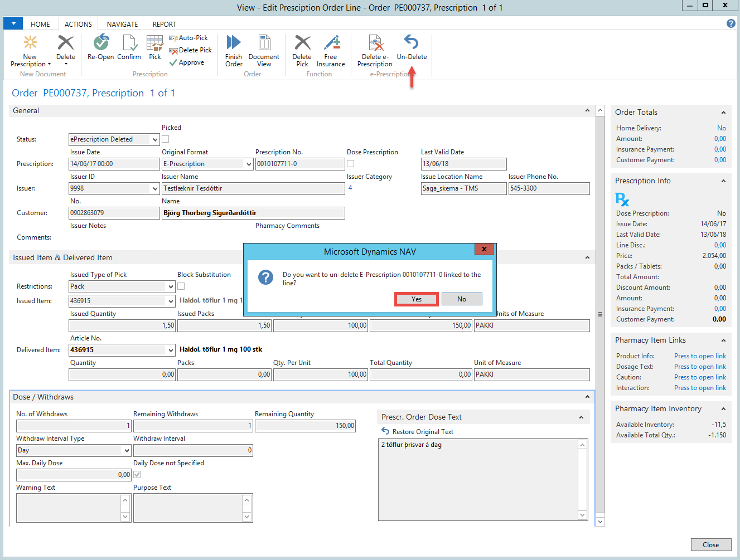
Task: Open the Product Info link
Action: [x=700, y=356]
